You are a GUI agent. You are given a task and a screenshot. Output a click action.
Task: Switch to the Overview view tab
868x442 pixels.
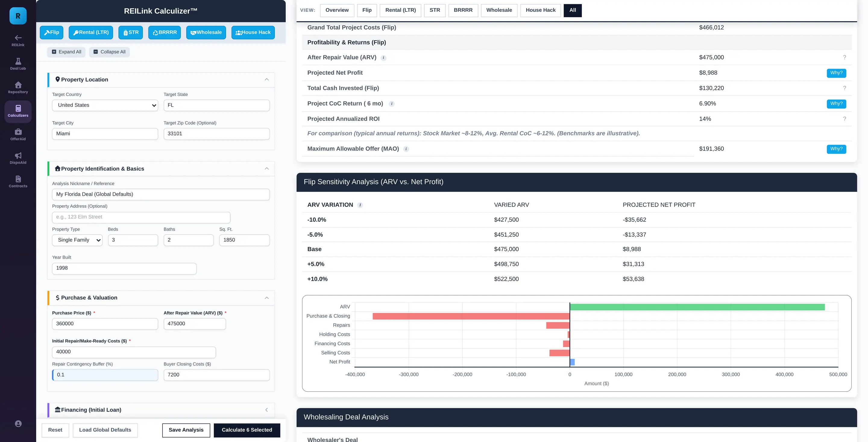click(337, 11)
